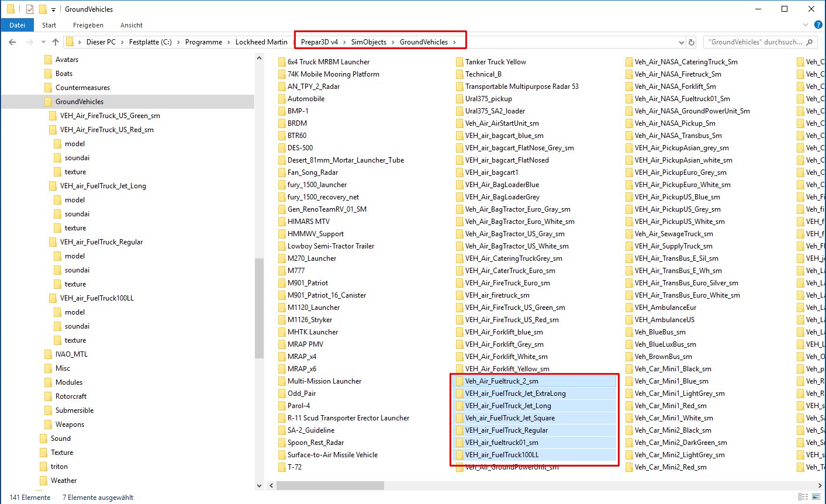826x504 pixels.
Task: Click Weapons folder icon in tree
Action: coord(48,424)
